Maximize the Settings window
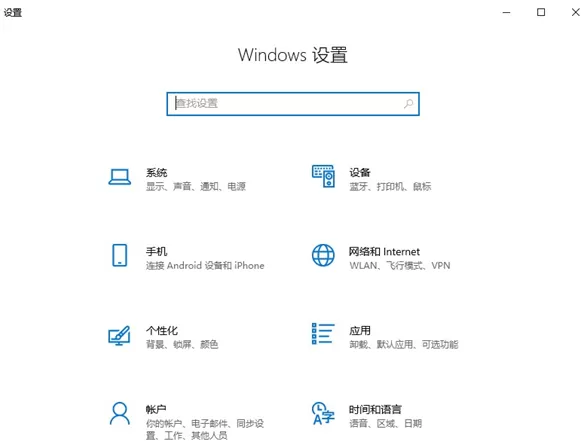Viewport: 584px width, 448px height. (541, 12)
